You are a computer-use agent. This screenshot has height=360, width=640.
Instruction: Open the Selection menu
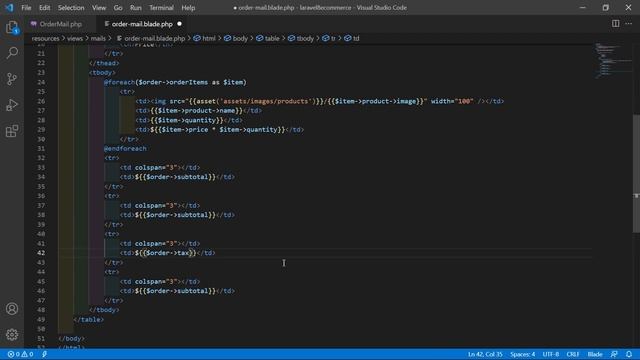tap(71, 8)
